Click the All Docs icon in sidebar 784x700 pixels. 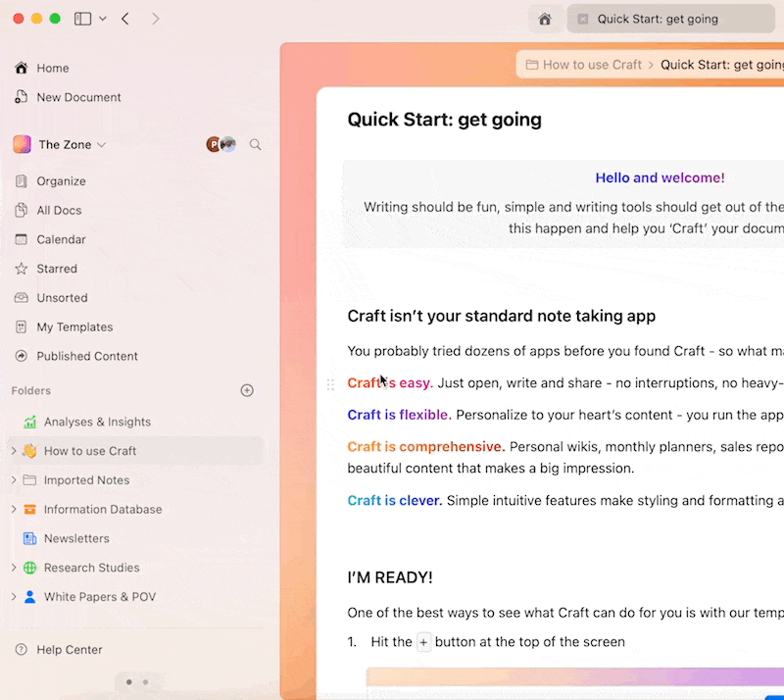click(x=21, y=210)
